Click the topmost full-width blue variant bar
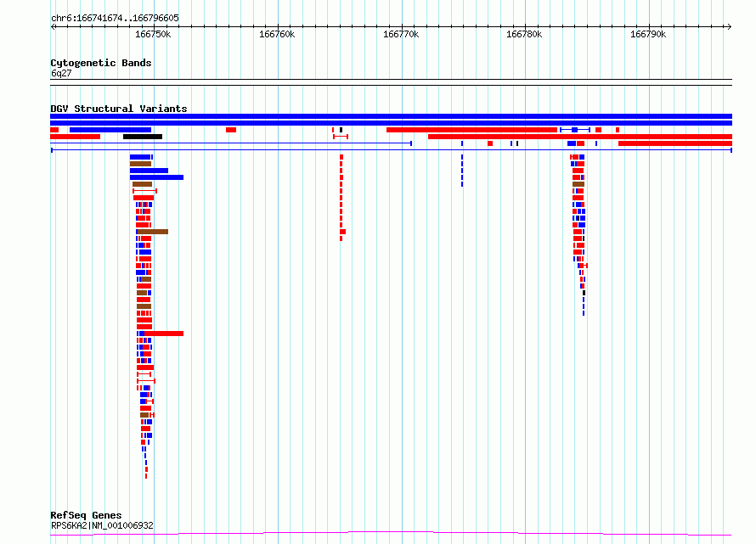This screenshot has width=756, height=544. pos(391,116)
